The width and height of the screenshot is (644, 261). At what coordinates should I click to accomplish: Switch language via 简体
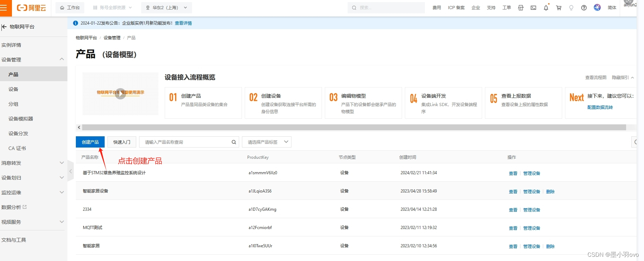(x=612, y=8)
